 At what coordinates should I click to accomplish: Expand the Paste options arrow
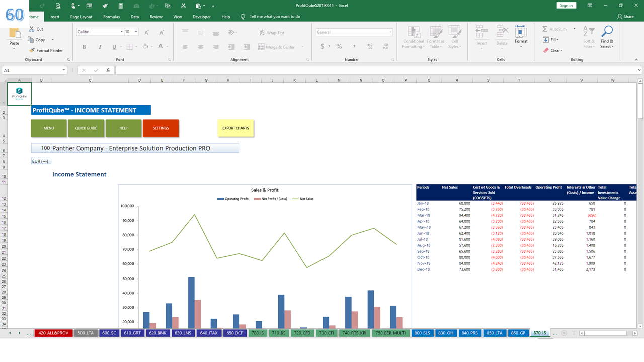point(14,49)
